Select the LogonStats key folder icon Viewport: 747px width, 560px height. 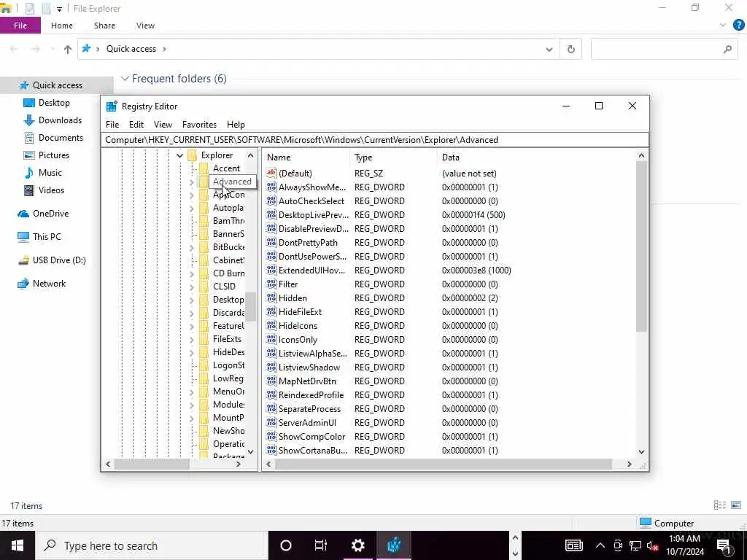[204, 366]
